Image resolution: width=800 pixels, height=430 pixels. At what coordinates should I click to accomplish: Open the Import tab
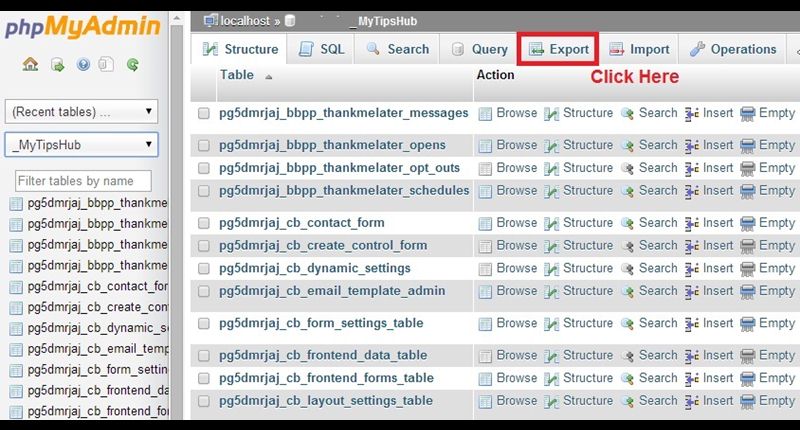click(638, 49)
